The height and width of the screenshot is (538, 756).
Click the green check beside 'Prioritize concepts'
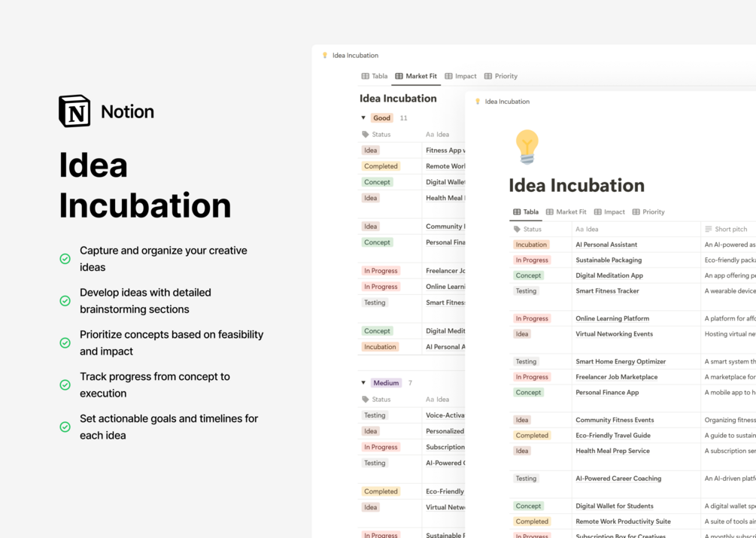pos(65,343)
